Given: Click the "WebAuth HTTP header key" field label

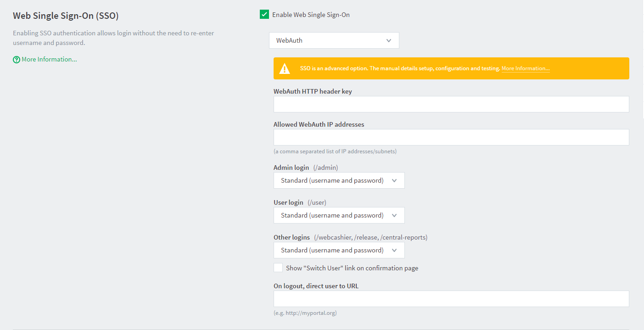Looking at the screenshot, I should (313, 91).
